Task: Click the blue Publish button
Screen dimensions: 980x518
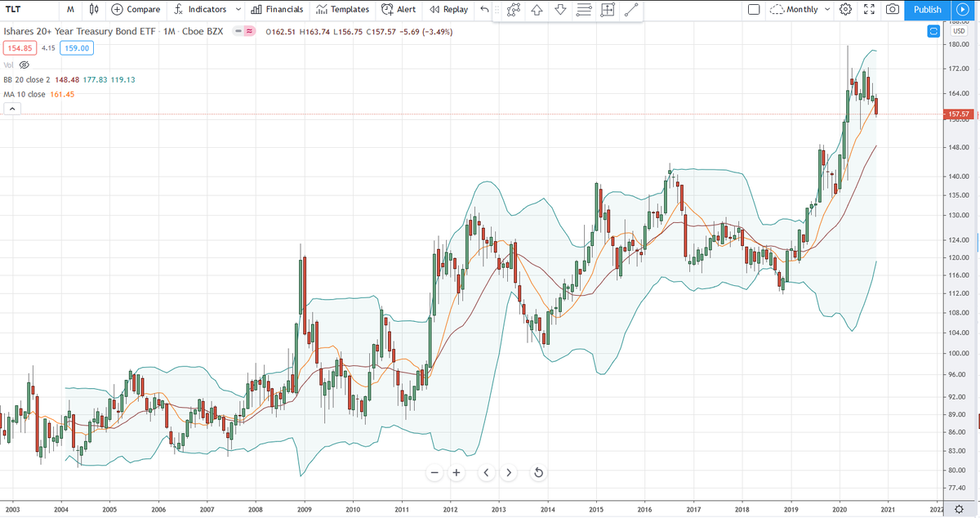Action: tap(927, 10)
